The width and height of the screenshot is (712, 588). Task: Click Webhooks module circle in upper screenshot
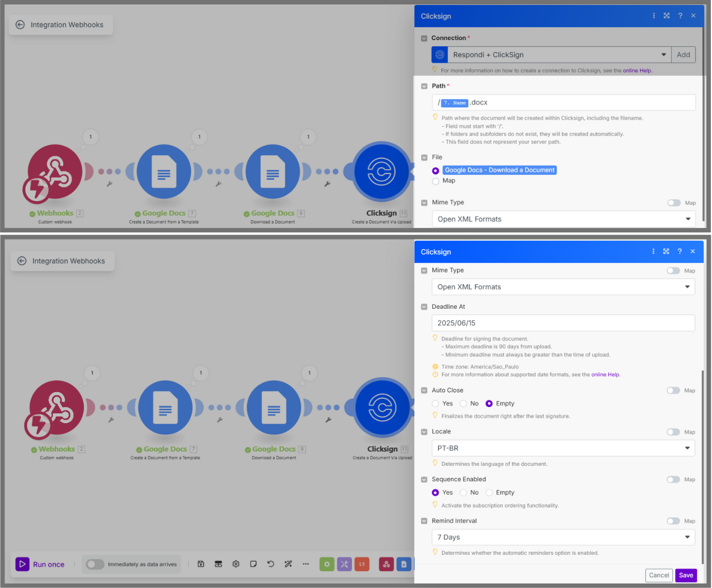click(55, 172)
